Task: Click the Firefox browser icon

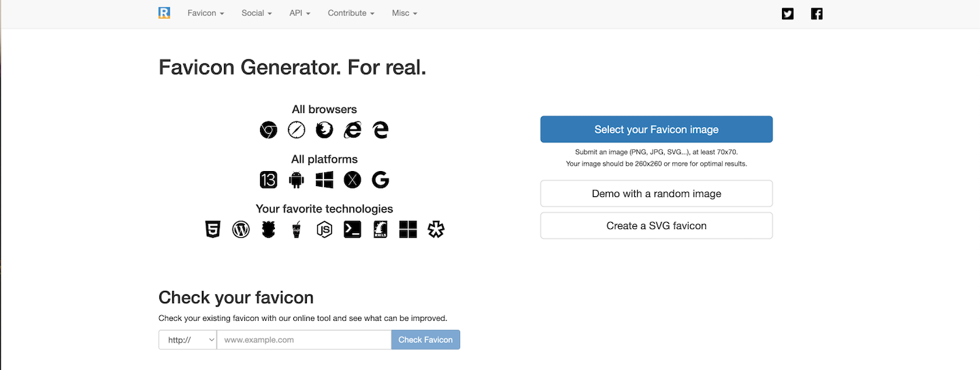Action: [x=325, y=129]
